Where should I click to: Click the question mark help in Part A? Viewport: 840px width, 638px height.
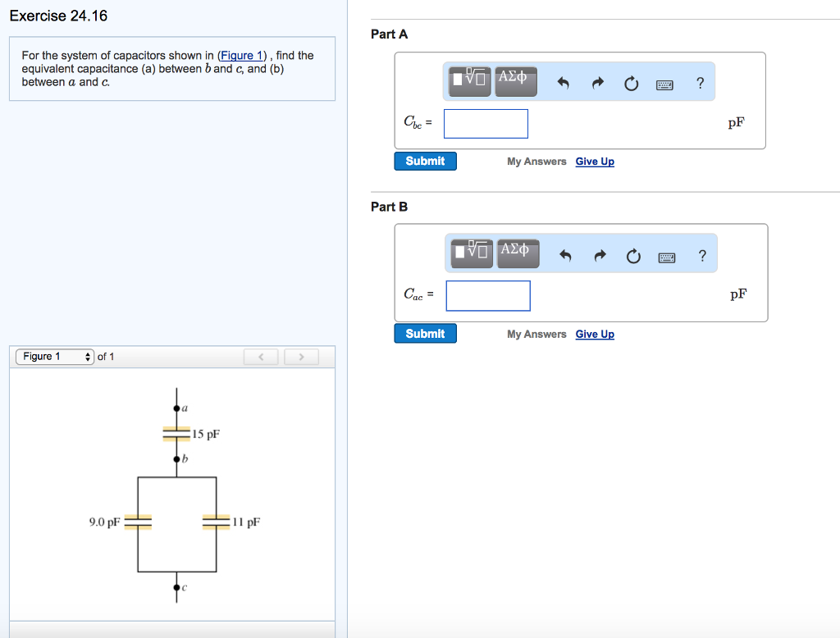699,82
